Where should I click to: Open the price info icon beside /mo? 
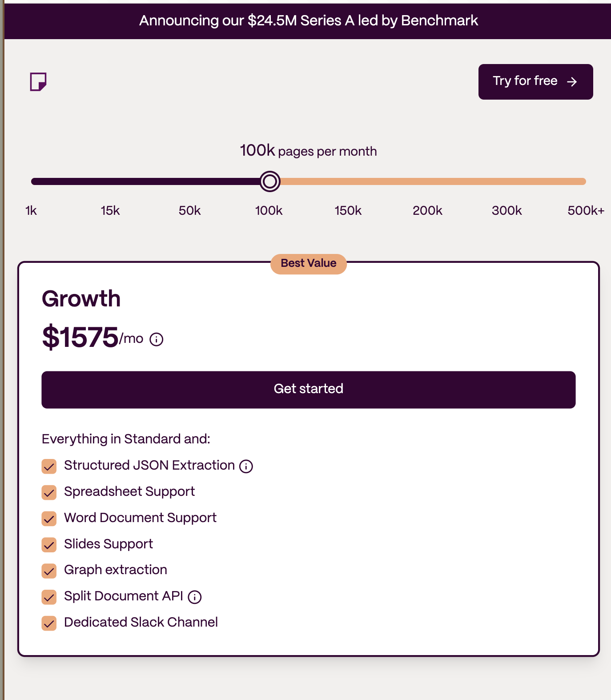pos(157,339)
